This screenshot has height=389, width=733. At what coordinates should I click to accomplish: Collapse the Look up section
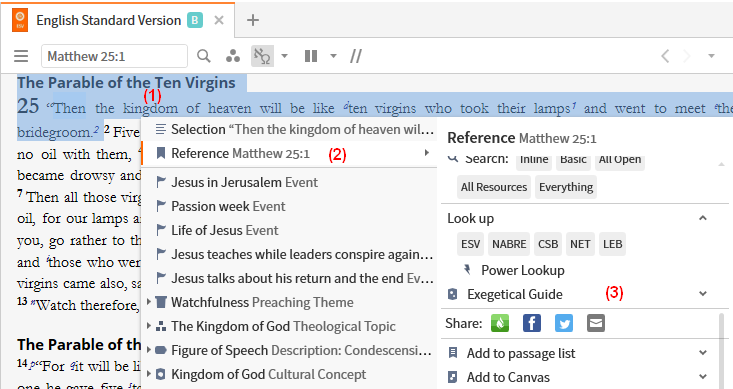(x=703, y=218)
